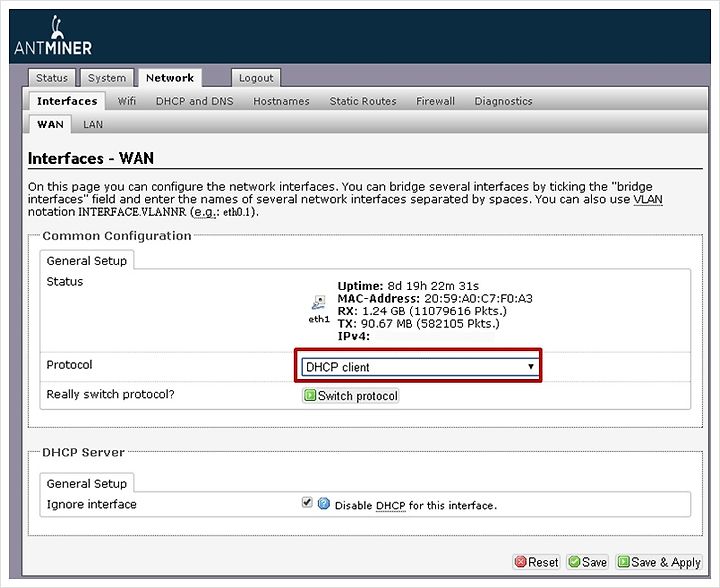
Task: Click the Common Configuration section title
Action: coord(117,235)
